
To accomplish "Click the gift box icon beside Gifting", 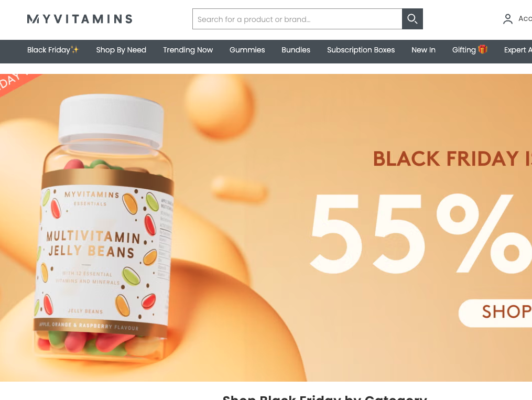I will point(482,49).
